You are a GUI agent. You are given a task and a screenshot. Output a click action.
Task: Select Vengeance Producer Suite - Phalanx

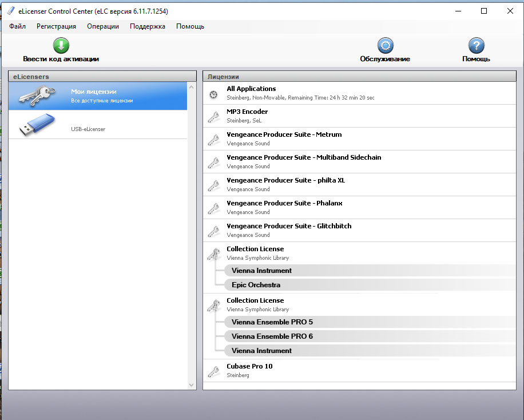click(x=359, y=208)
